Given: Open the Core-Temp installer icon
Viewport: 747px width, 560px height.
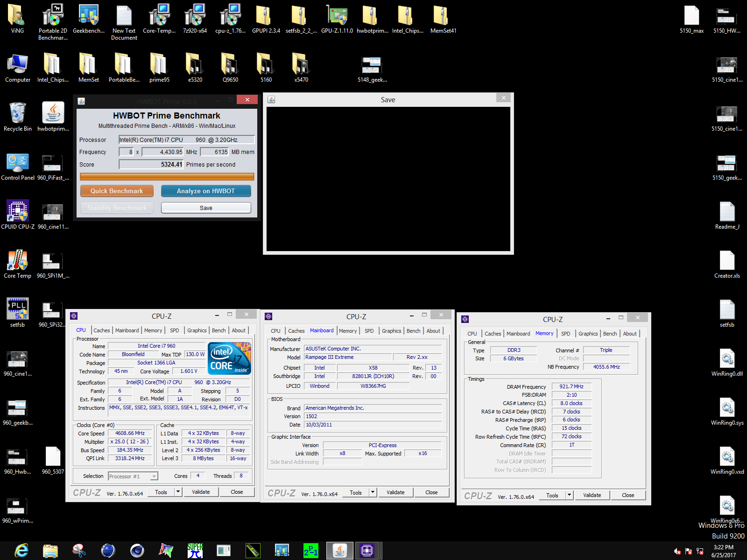Looking at the screenshot, I should click(159, 19).
